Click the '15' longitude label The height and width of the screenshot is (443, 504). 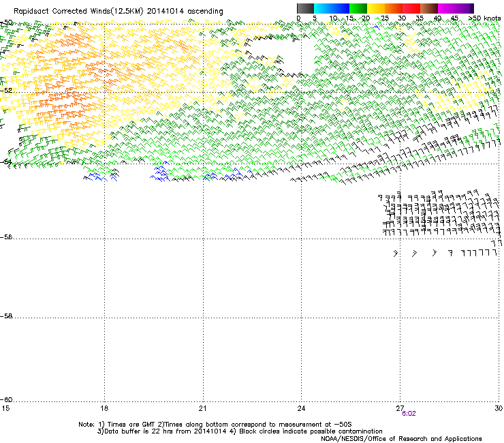point(5,408)
